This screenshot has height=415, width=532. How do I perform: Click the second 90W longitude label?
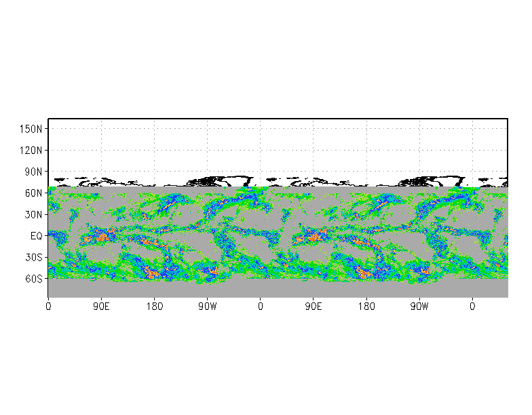coord(419,307)
